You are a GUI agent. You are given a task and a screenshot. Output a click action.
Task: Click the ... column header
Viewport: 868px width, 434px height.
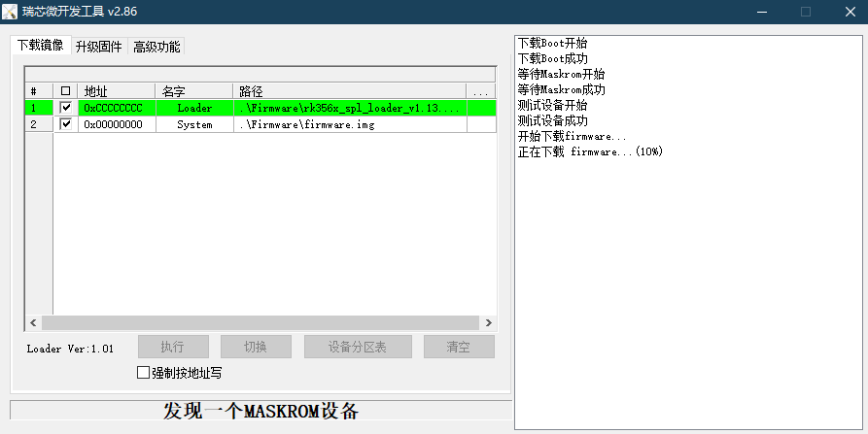[x=481, y=91]
